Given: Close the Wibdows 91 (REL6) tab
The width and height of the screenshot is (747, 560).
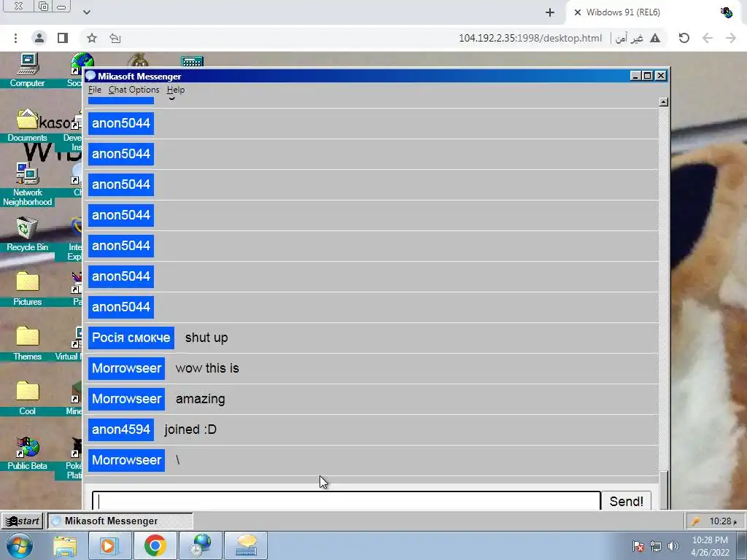Looking at the screenshot, I should (x=578, y=12).
